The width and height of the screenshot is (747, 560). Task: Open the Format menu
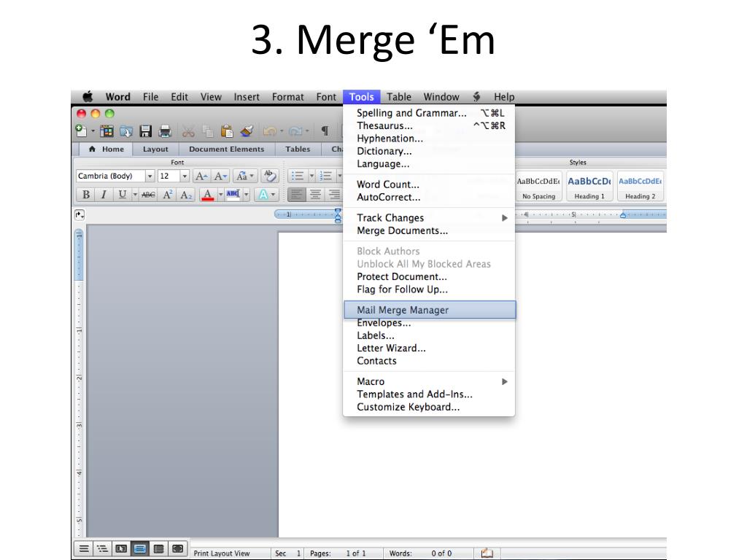click(287, 97)
